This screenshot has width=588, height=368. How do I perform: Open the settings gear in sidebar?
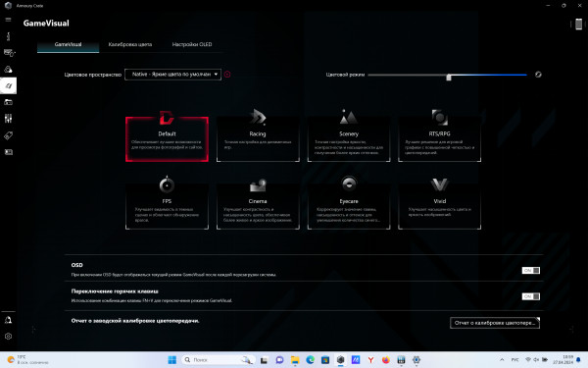click(8, 337)
